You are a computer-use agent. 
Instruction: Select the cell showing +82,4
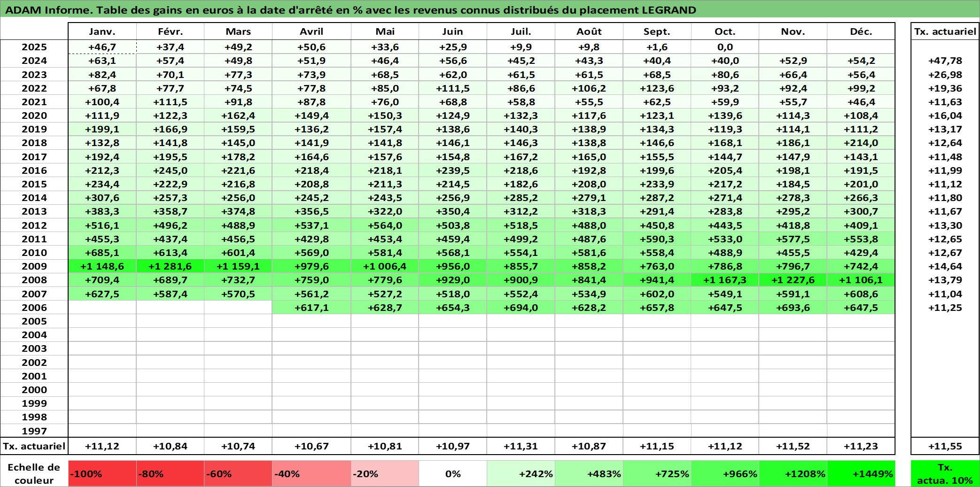point(102,75)
